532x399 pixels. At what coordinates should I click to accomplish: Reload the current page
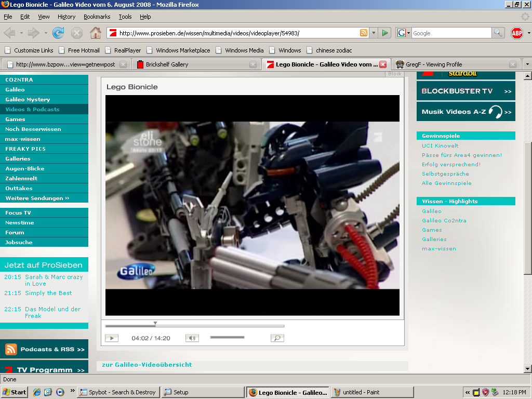(x=58, y=33)
